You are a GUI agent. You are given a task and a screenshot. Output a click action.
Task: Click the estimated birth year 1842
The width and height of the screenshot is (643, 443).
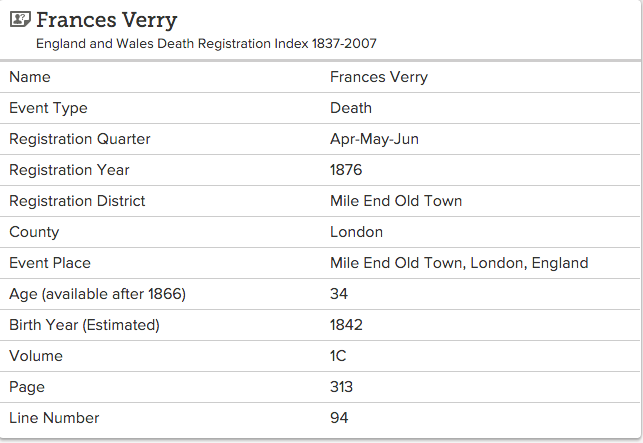[346, 325]
